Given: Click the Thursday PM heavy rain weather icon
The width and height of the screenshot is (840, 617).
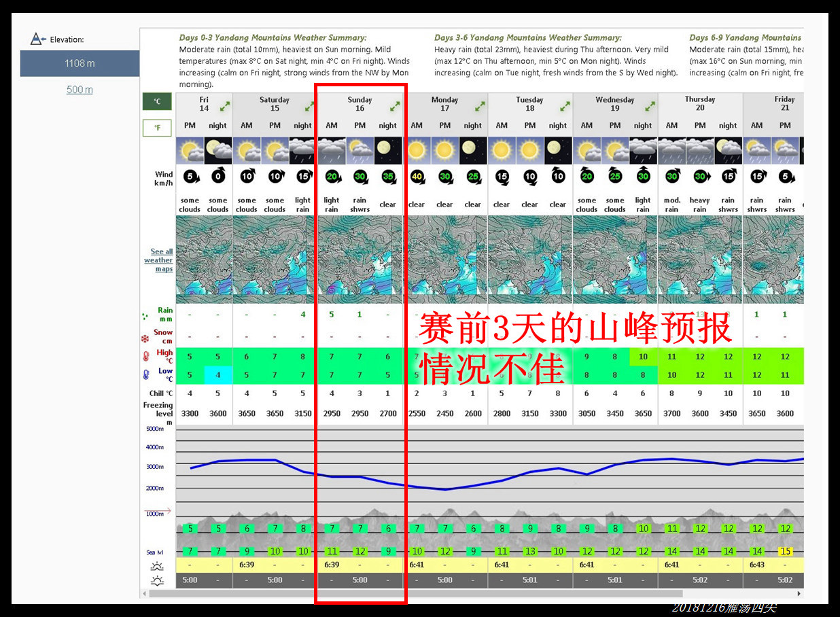Looking at the screenshot, I should point(700,151).
